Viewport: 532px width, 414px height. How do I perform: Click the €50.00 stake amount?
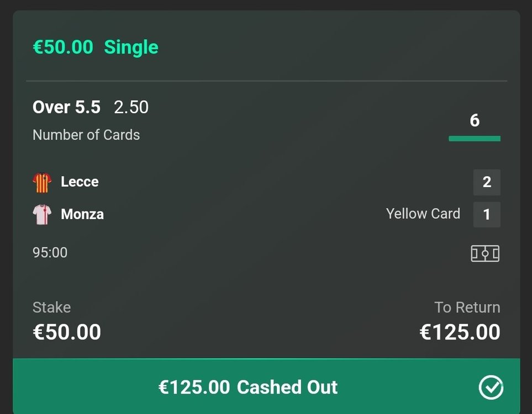(67, 332)
